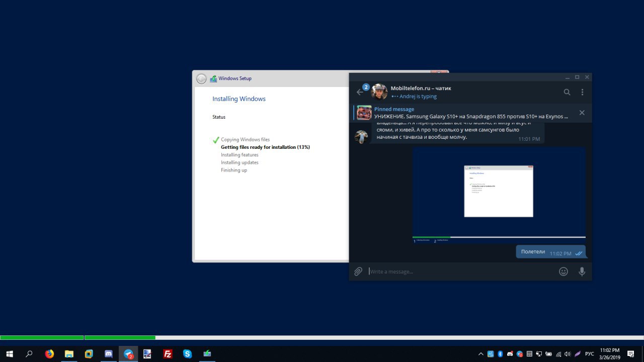644x362 pixels.
Task: Open the Bluetooth tray icon
Action: coord(500,354)
